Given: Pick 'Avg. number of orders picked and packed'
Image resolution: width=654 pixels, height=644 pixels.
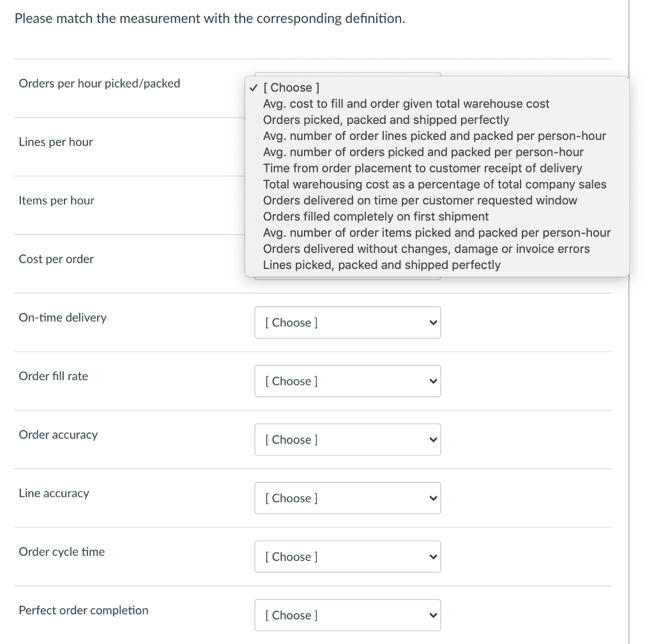Looking at the screenshot, I should click(x=423, y=152).
